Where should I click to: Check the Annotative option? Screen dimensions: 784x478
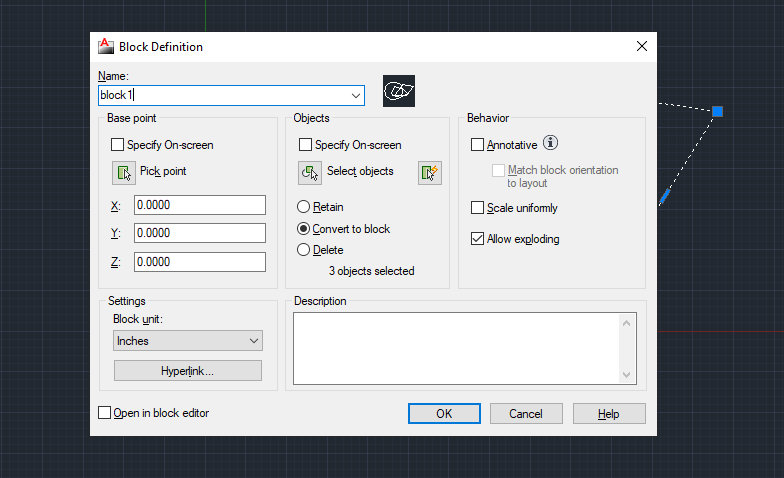pyautogui.click(x=477, y=145)
